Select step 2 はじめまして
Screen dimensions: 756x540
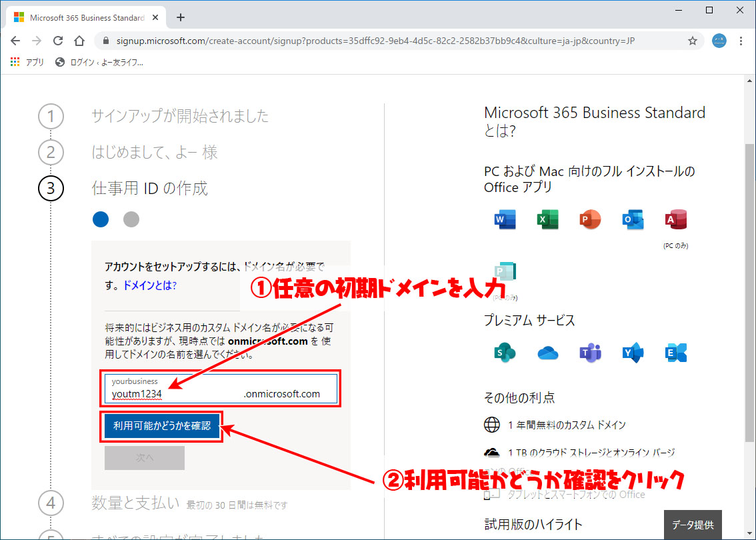coord(154,153)
